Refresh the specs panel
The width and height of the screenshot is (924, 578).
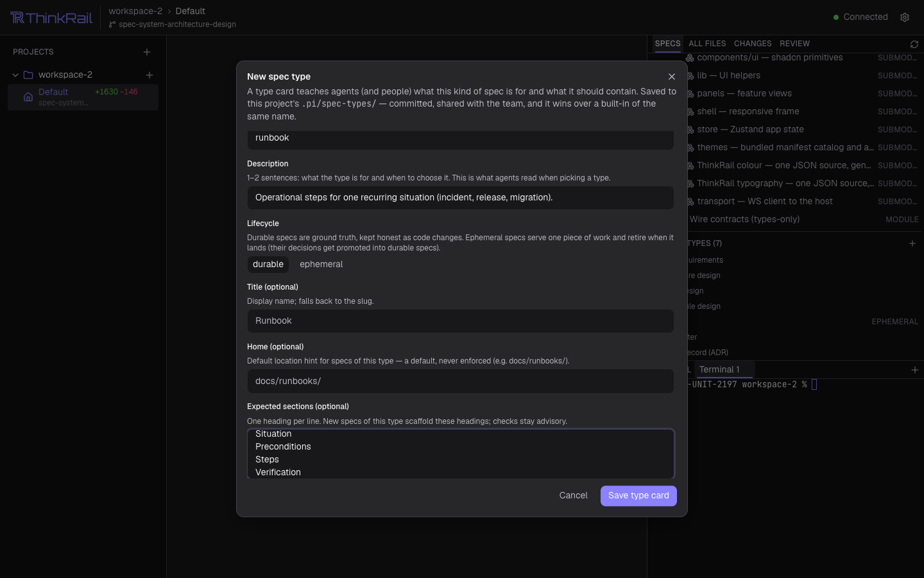pyautogui.click(x=914, y=44)
